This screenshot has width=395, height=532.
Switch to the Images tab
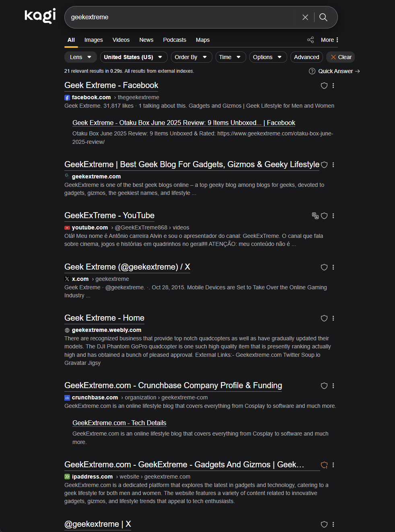tap(94, 40)
